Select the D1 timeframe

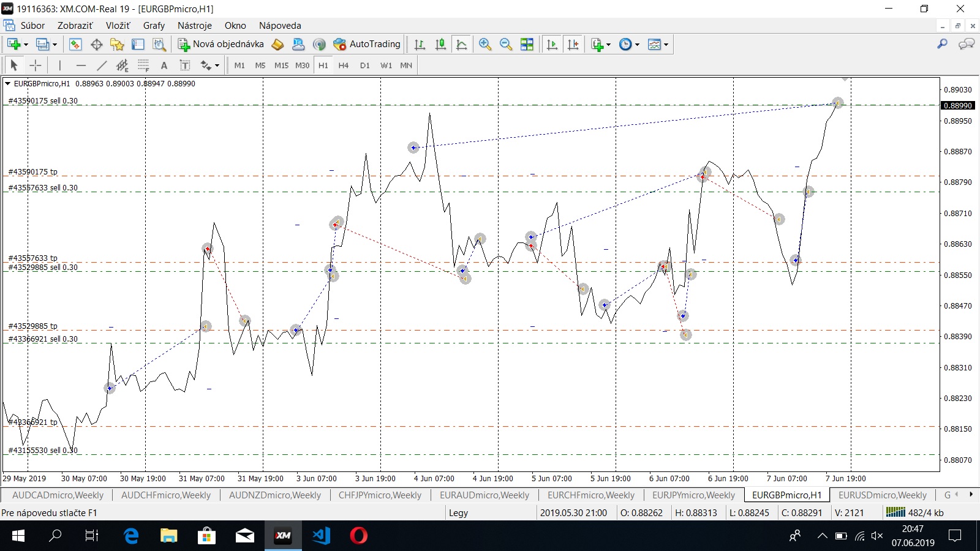[365, 65]
